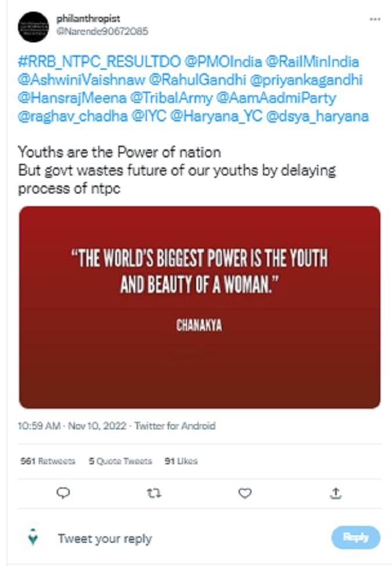Image resolution: width=392 pixels, height=566 pixels.
Task: Click the philanthropist profile avatar
Action: (x=33, y=26)
